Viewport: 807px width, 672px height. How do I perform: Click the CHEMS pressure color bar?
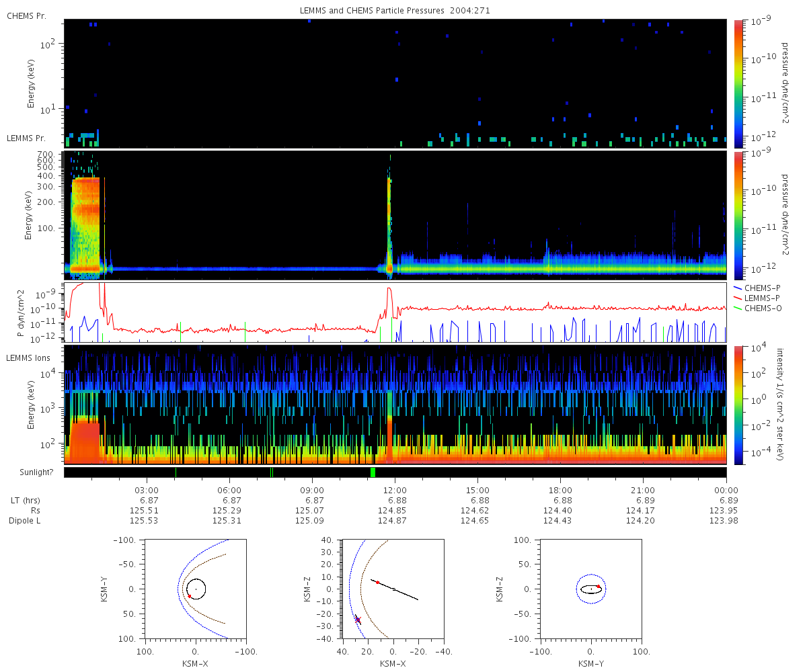(738, 83)
